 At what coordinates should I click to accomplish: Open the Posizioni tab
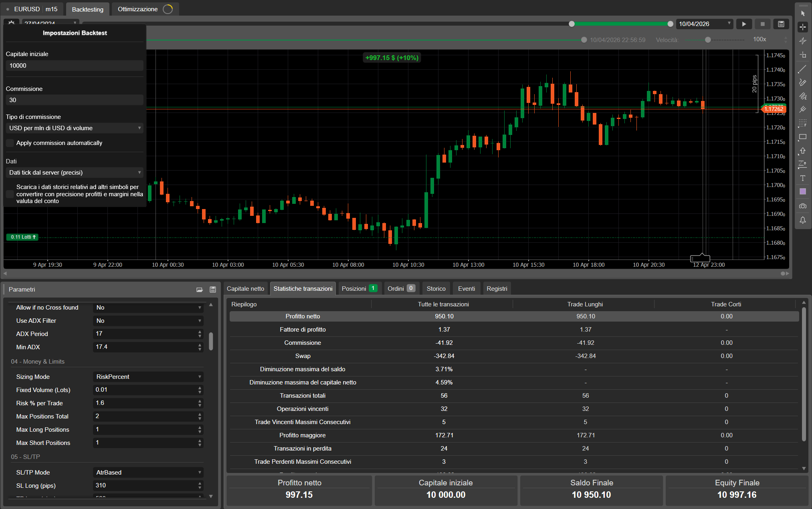pyautogui.click(x=355, y=288)
